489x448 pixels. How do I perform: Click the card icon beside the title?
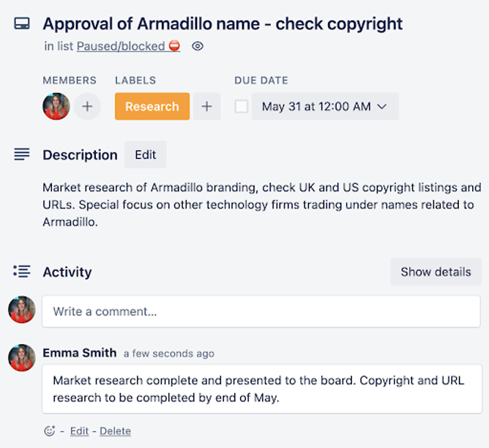point(22,23)
